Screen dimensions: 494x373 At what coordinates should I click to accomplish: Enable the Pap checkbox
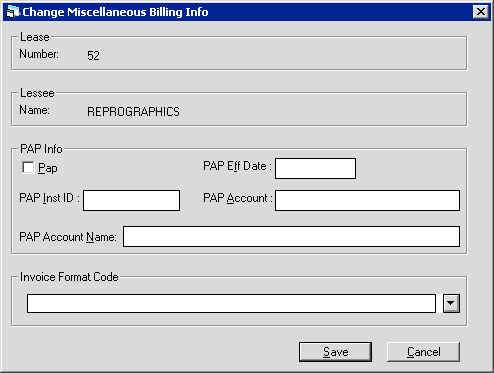(x=28, y=168)
